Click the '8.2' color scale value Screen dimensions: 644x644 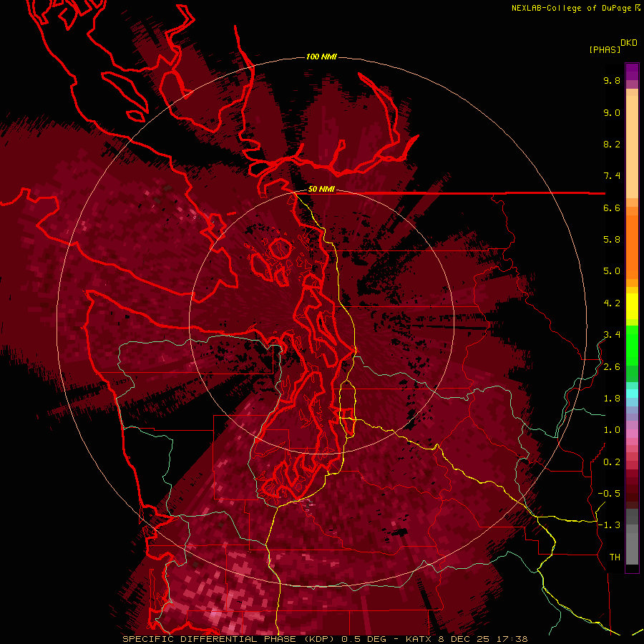[612, 144]
